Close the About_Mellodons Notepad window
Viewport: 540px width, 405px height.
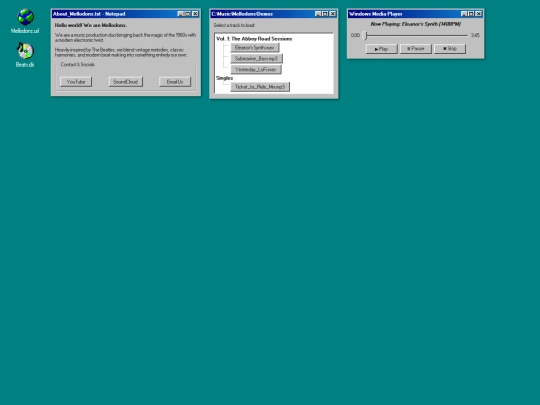(x=195, y=14)
